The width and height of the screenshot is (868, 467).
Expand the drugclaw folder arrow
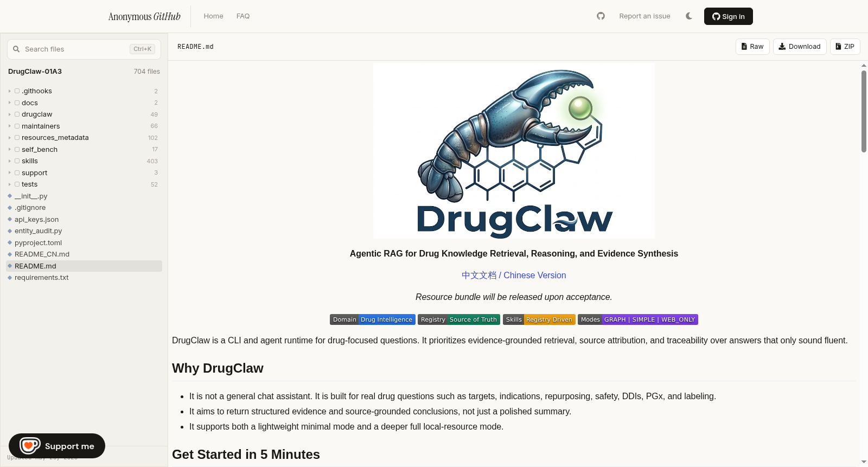10,114
